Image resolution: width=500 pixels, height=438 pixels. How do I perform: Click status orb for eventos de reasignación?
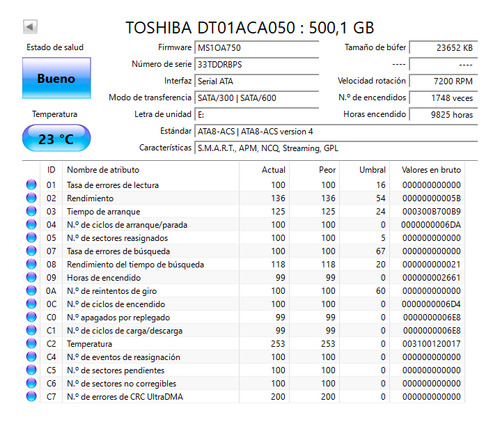tap(31, 357)
